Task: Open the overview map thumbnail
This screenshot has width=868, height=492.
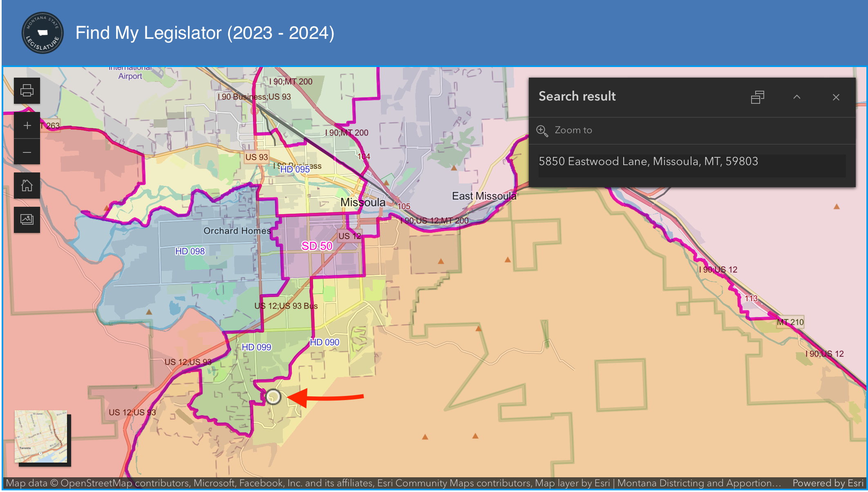Action: [41, 436]
